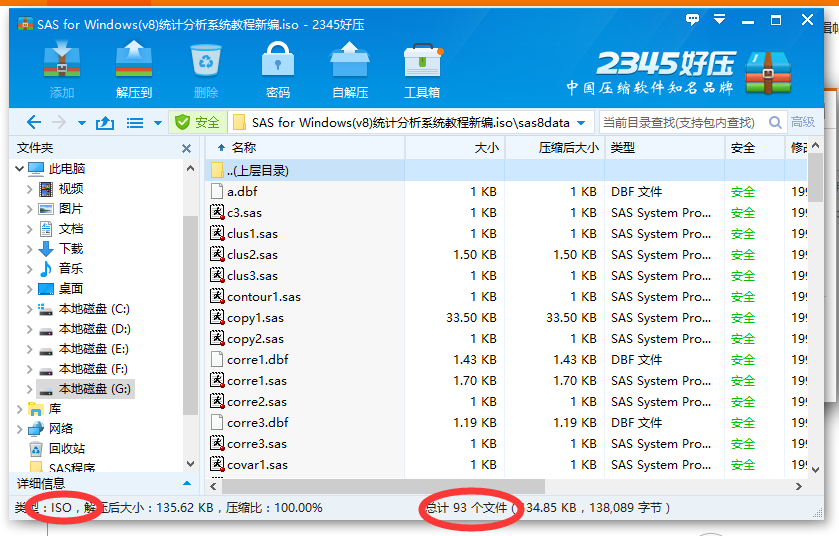This screenshot has width=839, height=536.
Task: Sort by 压缩后大小 column header
Action: point(555,148)
